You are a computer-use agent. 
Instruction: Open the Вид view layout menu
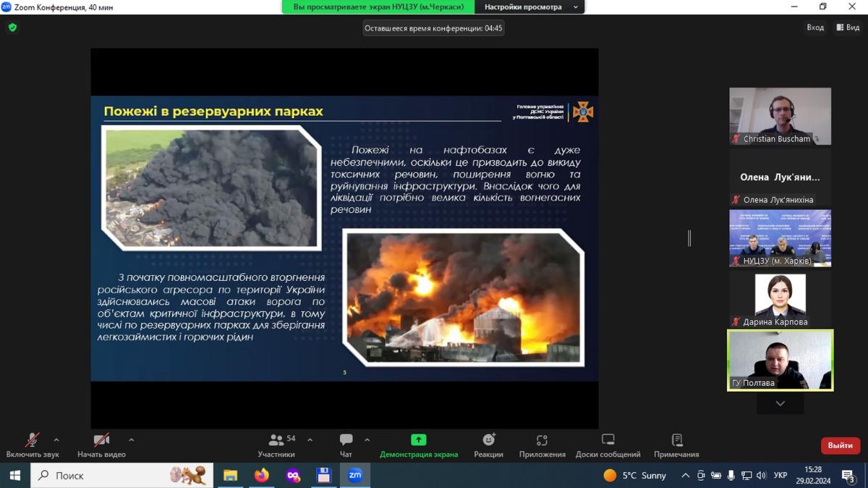coord(848,28)
